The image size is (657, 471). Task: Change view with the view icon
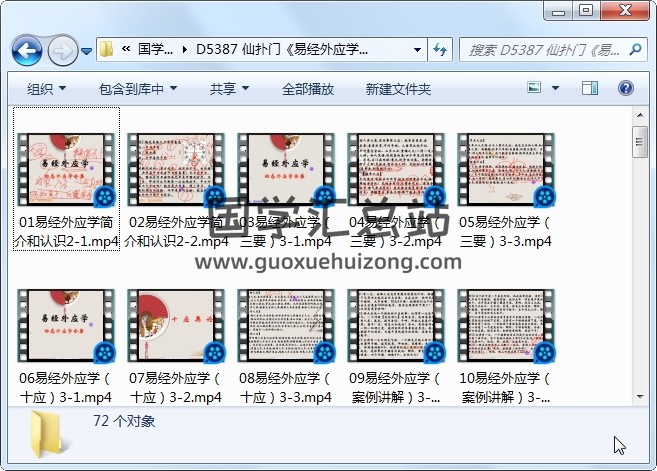click(534, 88)
